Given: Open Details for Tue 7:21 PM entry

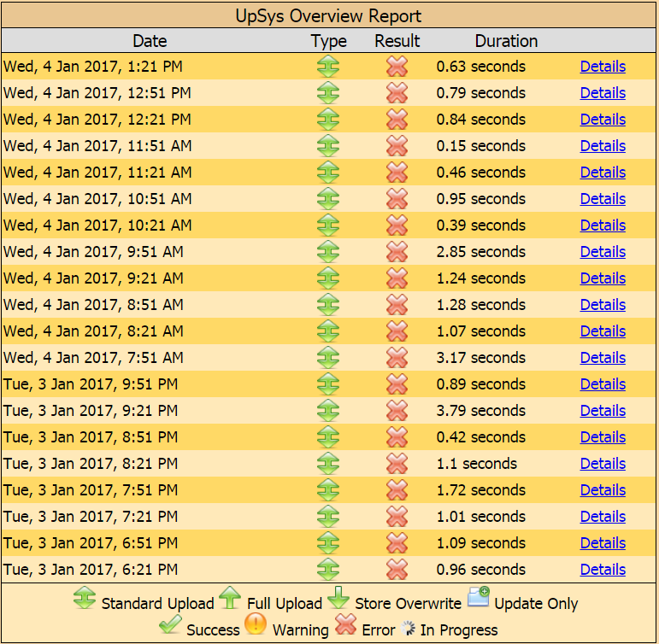Looking at the screenshot, I should coord(603,516).
